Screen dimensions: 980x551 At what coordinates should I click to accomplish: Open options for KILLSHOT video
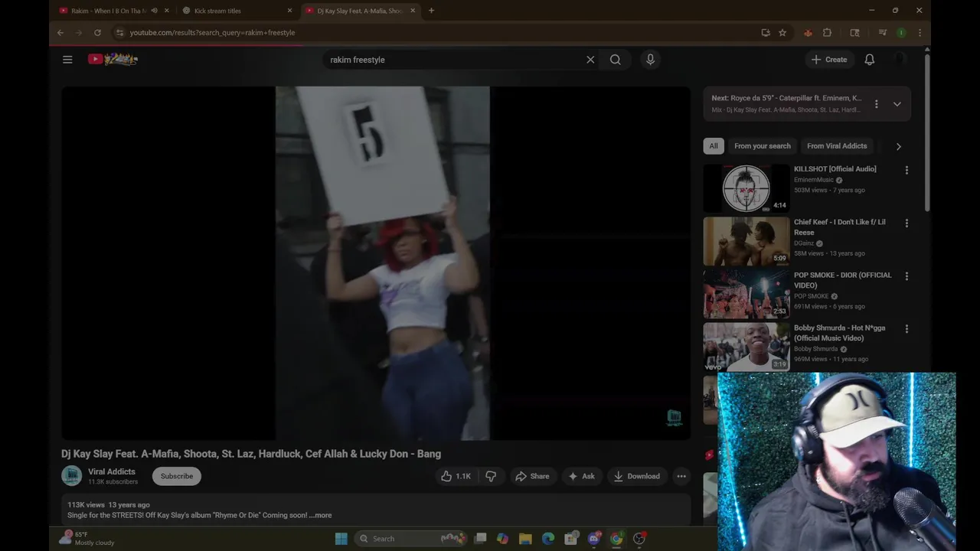click(x=906, y=171)
